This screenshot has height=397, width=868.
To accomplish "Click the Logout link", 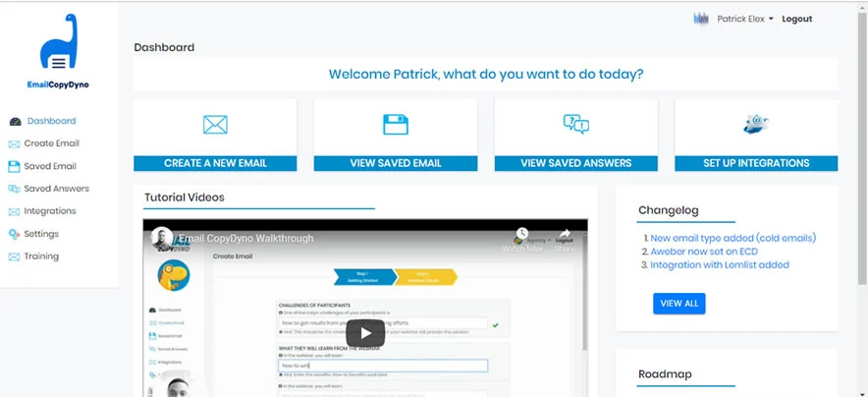I will pos(796,19).
